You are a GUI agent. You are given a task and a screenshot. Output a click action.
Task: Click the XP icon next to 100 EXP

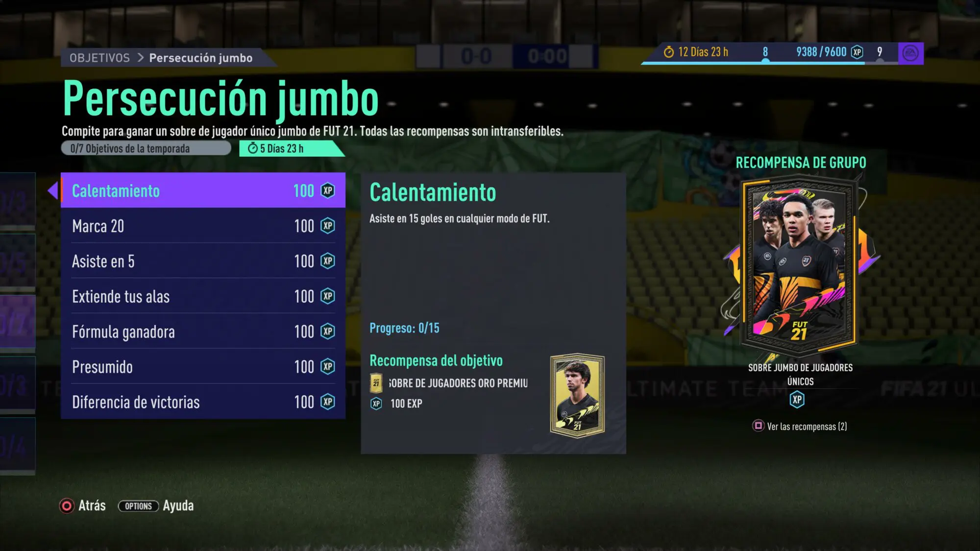[376, 404]
